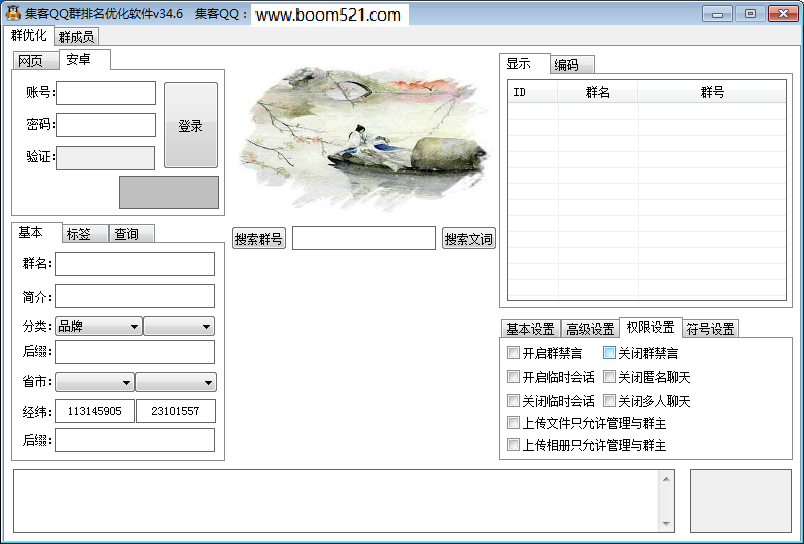
Task: Enable 上传相册只允许管理与群主 checkbox
Action: (x=513, y=445)
